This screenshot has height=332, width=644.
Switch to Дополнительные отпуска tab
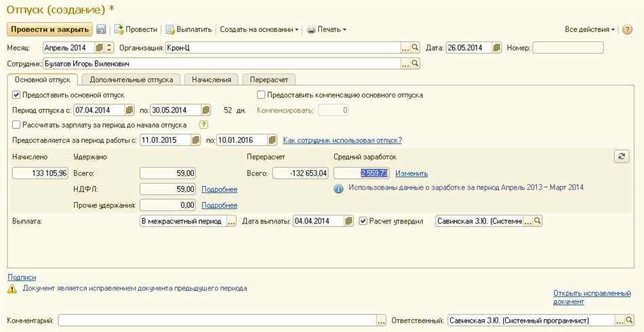click(131, 79)
